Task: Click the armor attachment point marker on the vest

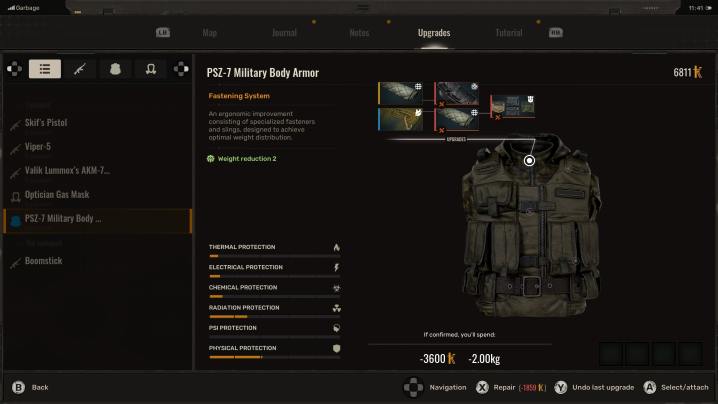Action: coord(529,160)
